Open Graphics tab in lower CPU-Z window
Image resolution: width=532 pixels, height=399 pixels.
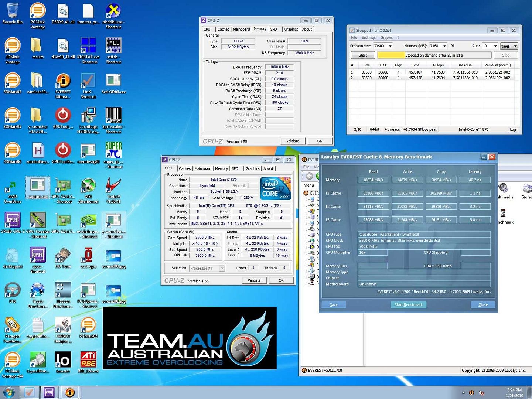tap(253, 168)
